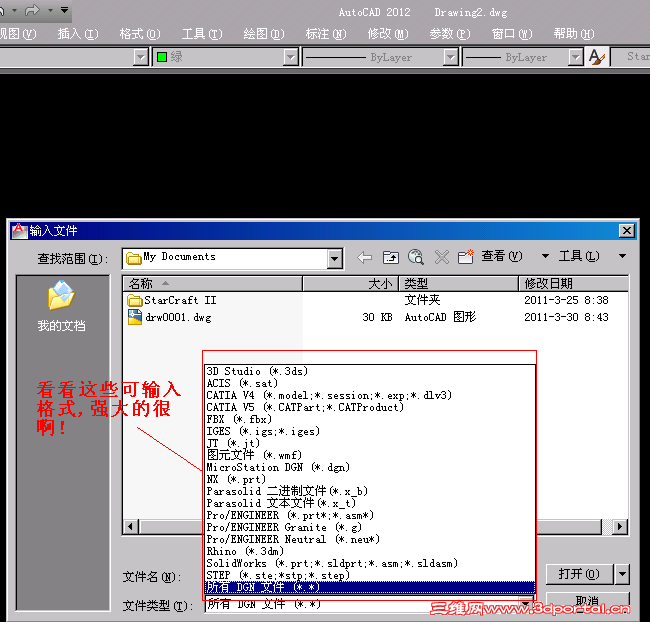Choose 图元文件 (*.wmf) format
The height and width of the screenshot is (622, 650).
[370, 455]
